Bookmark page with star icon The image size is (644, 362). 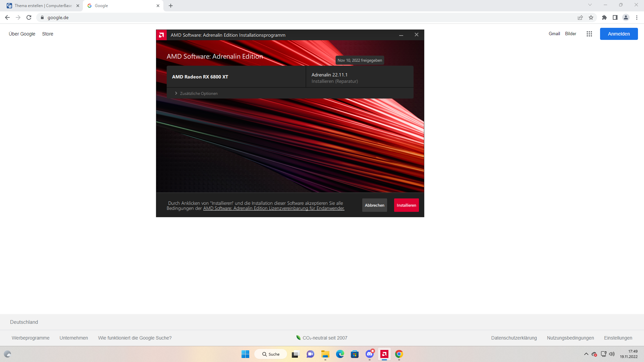[591, 17]
